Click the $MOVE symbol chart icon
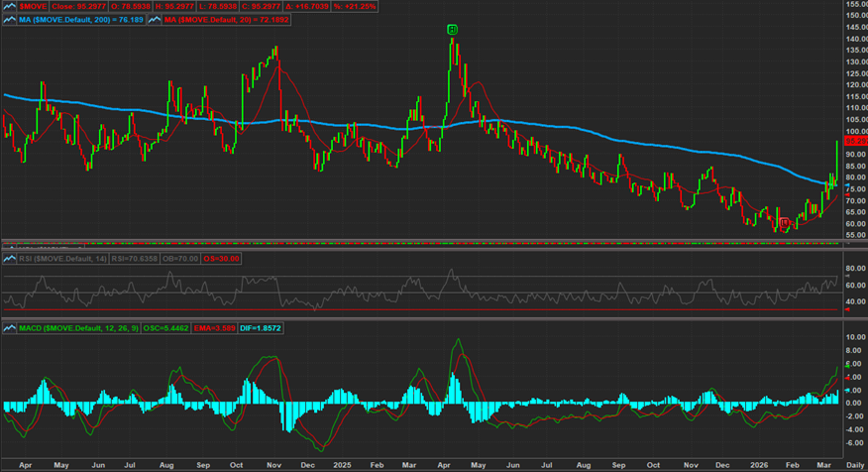 point(10,5)
